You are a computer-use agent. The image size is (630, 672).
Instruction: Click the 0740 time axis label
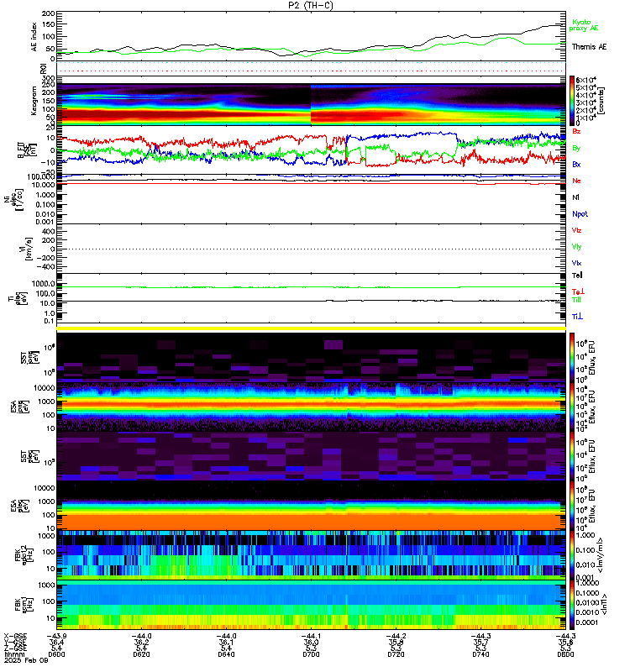480,654
